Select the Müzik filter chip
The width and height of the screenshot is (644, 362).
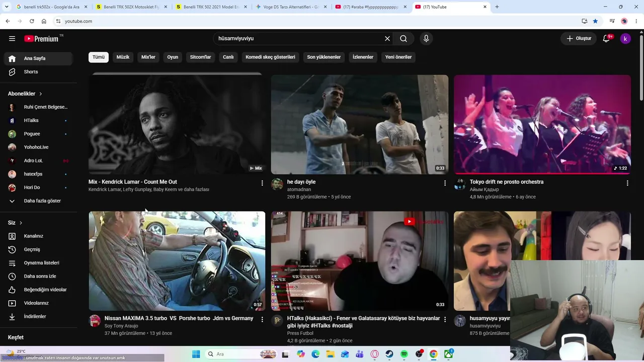(x=123, y=57)
